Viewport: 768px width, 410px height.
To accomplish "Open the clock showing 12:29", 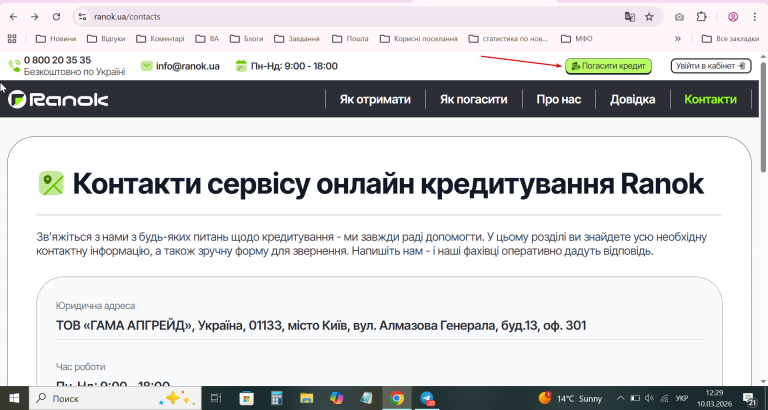I will click(x=715, y=398).
